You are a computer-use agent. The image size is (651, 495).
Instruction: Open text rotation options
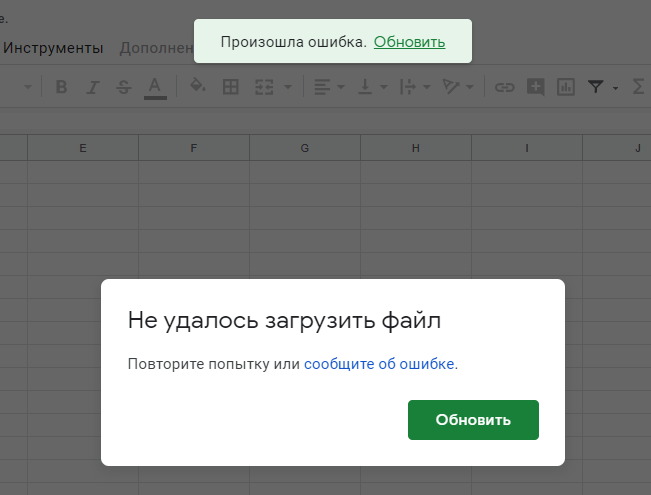pos(457,87)
